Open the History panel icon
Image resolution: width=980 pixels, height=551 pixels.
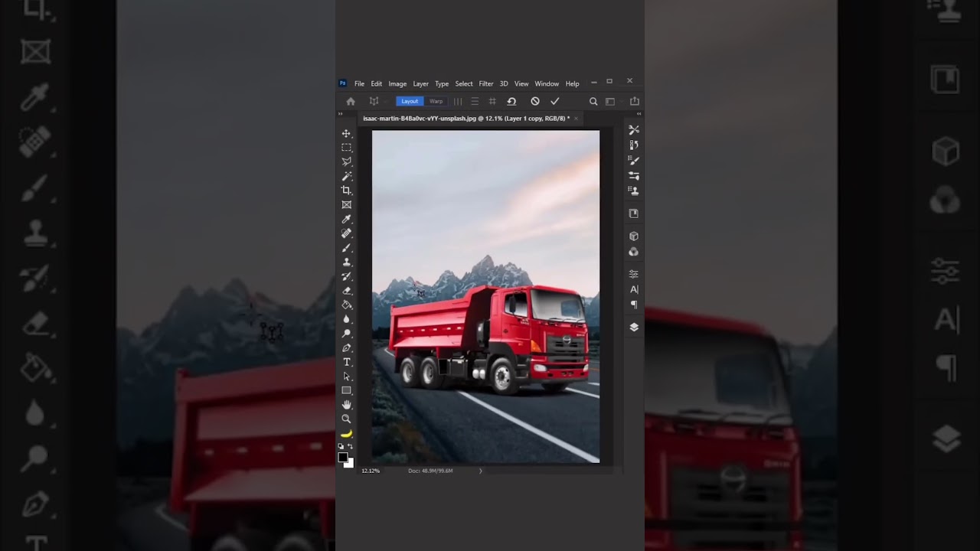click(634, 145)
